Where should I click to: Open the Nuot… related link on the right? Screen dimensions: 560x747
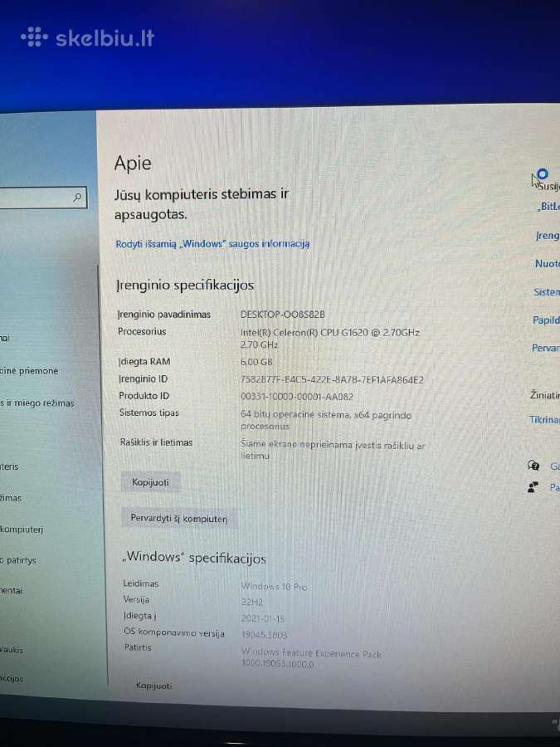tap(548, 263)
